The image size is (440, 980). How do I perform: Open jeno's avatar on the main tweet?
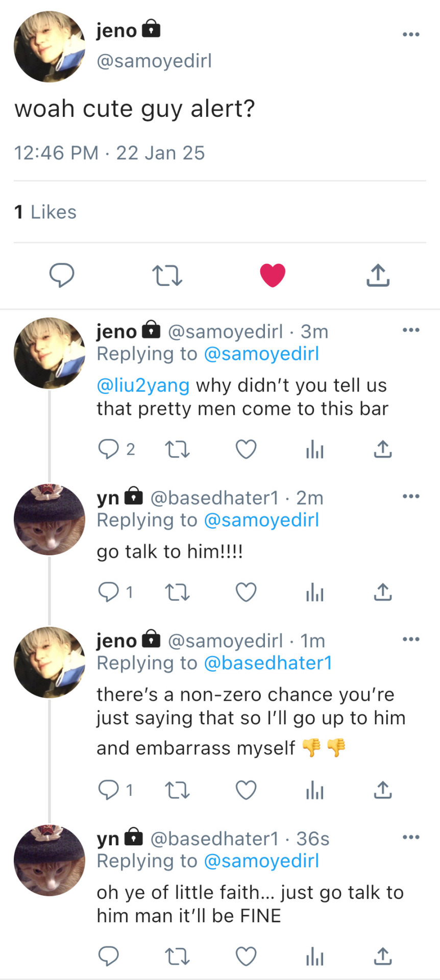coord(50,47)
